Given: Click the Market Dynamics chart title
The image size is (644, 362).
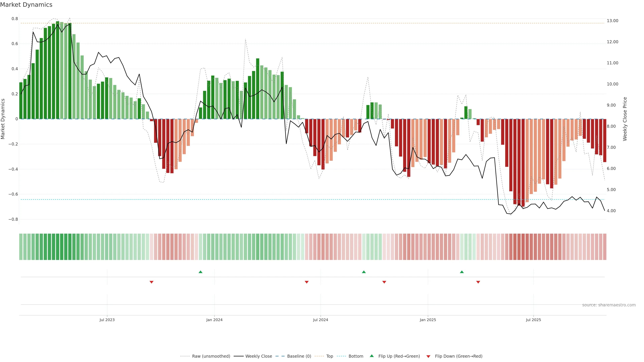Looking at the screenshot, I should click(x=26, y=5).
